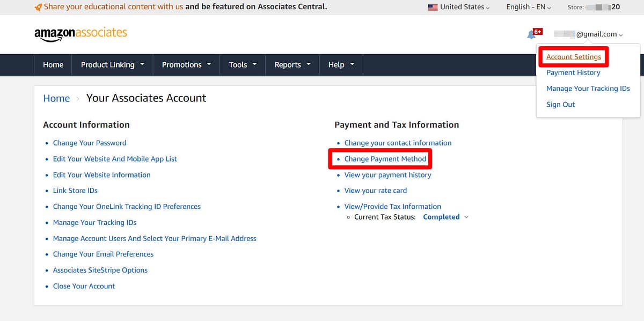The height and width of the screenshot is (321, 644).
Task: Open View your rate card
Action: tap(375, 190)
